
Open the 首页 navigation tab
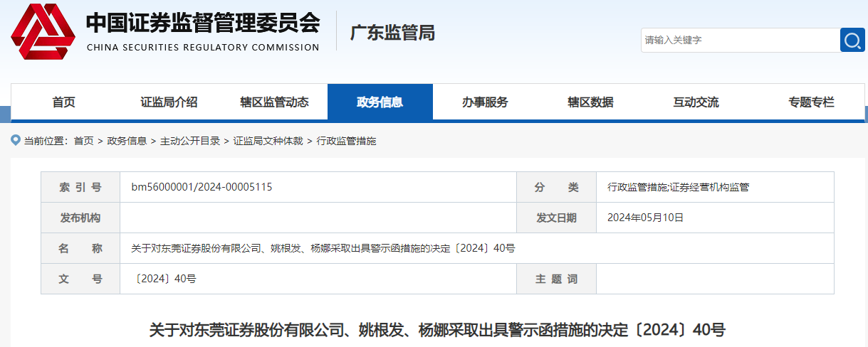[x=64, y=102]
